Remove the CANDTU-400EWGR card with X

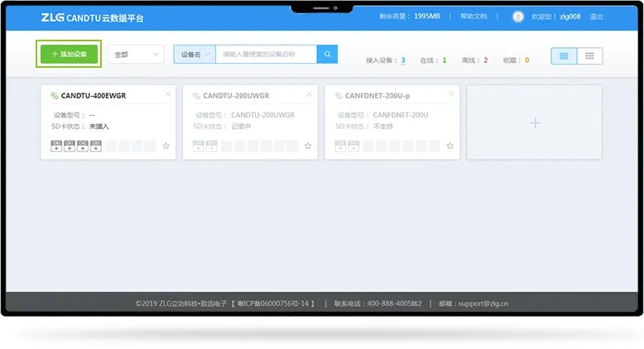pos(168,94)
